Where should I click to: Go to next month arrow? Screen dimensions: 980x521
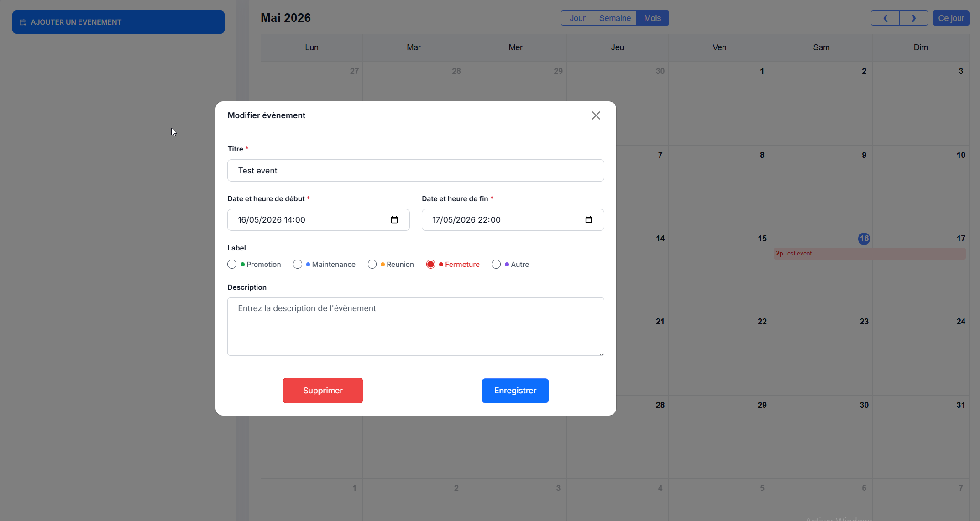click(x=913, y=18)
